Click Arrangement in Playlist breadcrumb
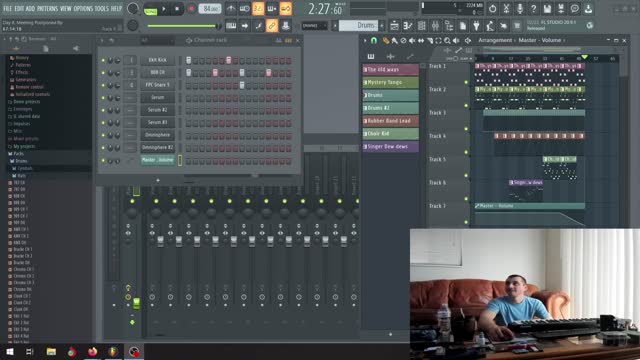Image resolution: width=640 pixels, height=360 pixels. [x=495, y=40]
